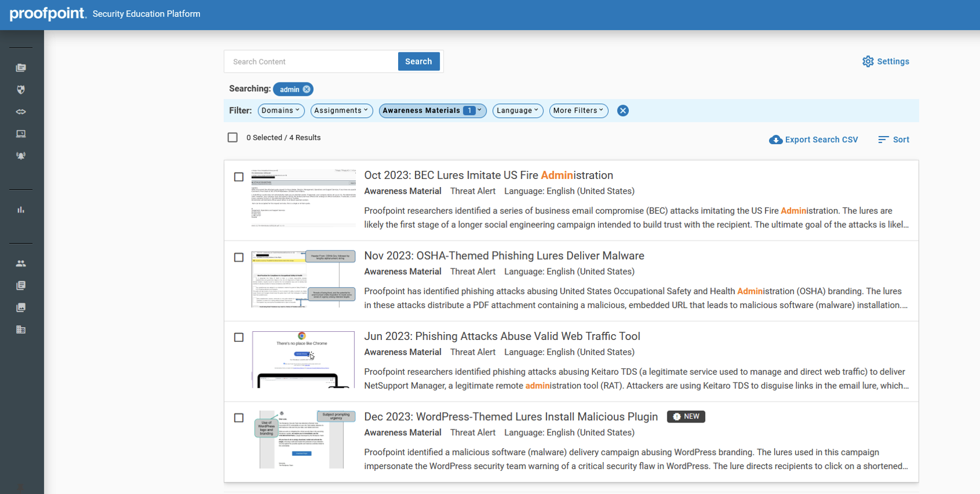Open the laptop training icon in sidebar
The width and height of the screenshot is (980, 494).
tap(21, 134)
